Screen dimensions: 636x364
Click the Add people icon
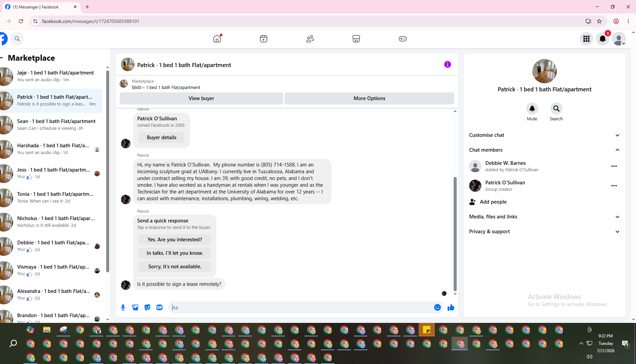pyautogui.click(x=473, y=202)
